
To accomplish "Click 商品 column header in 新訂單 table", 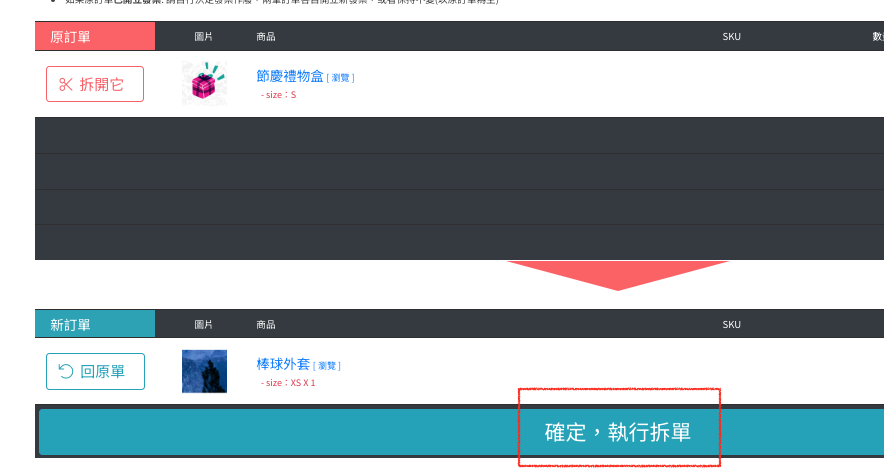I will pos(266,325).
